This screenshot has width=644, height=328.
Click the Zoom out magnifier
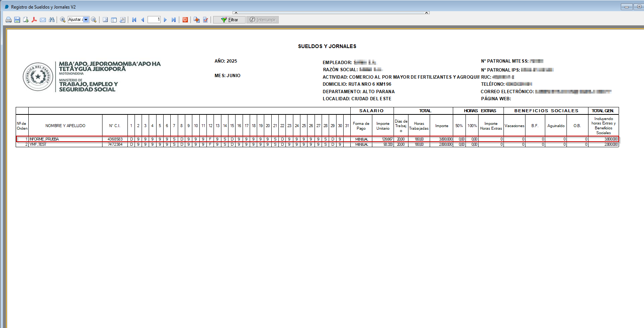coord(94,20)
